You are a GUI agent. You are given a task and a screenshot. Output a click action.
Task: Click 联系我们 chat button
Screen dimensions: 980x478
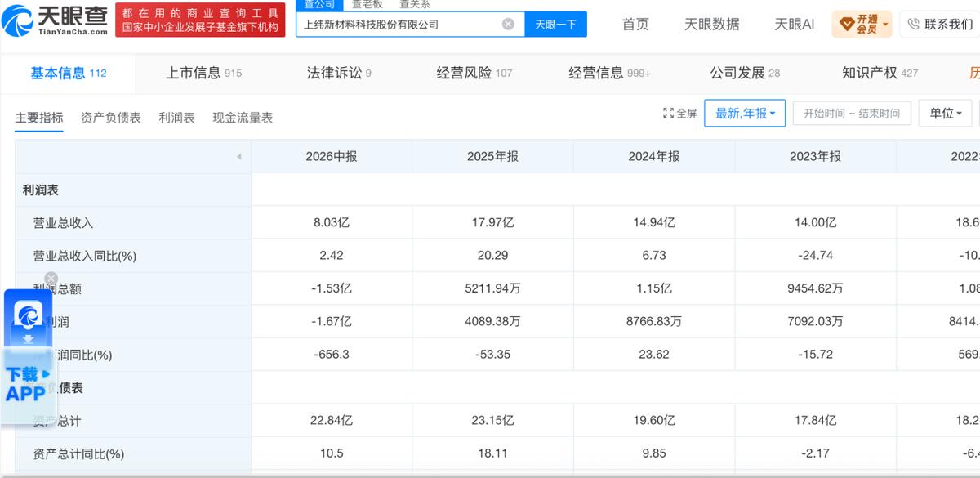[x=940, y=25]
